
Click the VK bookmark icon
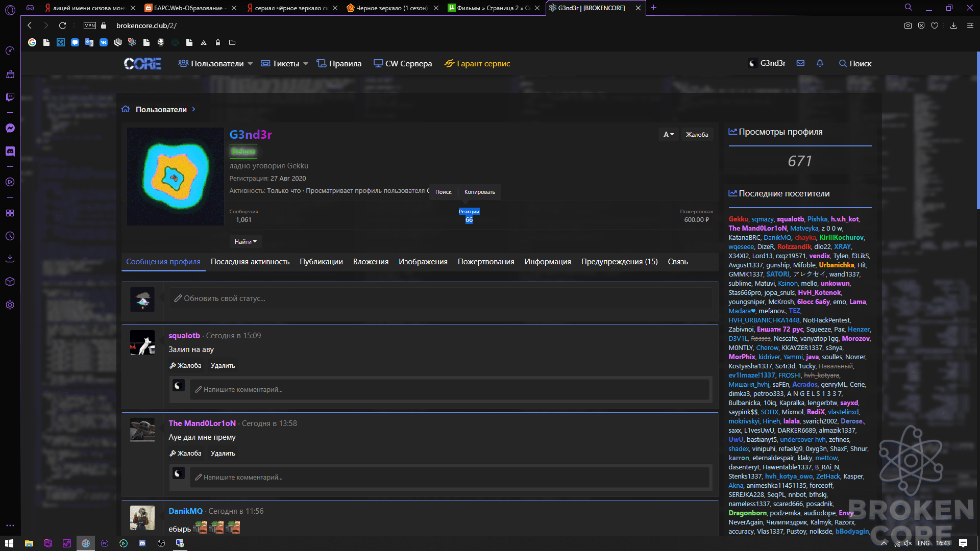click(x=104, y=42)
